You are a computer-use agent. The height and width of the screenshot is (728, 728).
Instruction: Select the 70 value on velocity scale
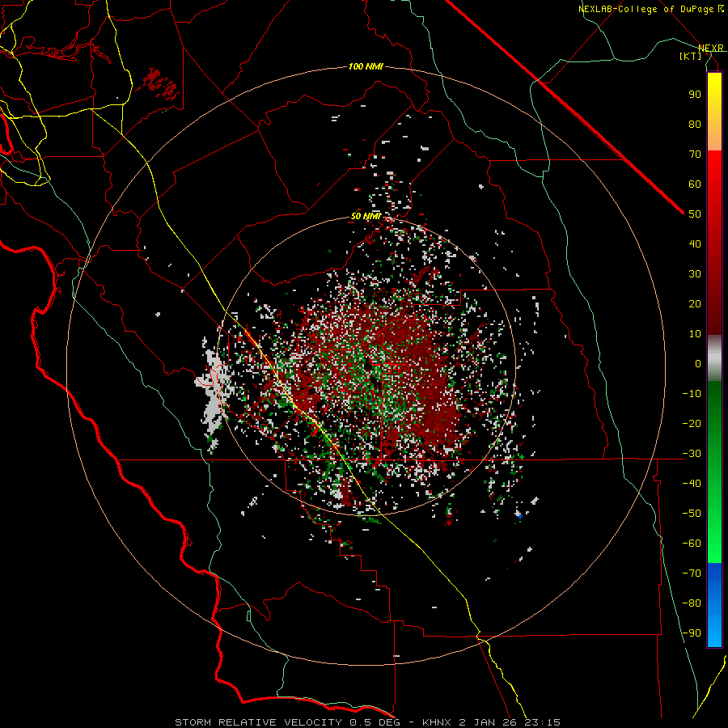(695, 154)
